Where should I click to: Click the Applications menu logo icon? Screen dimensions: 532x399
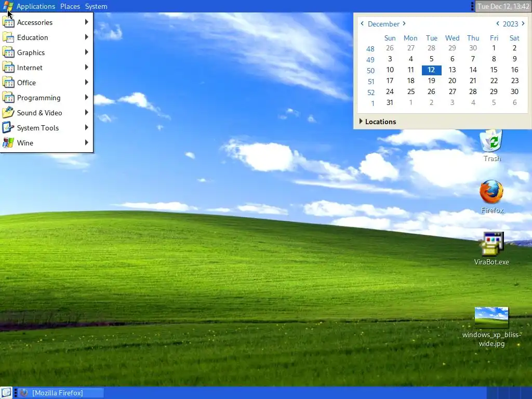[7, 6]
